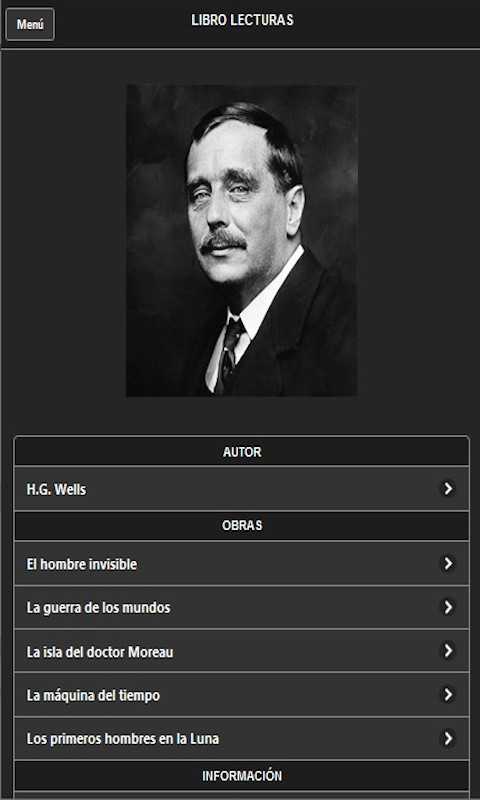Screen dimensions: 480x800
Task: Click the black-and-white author portrait
Action: 241,240
